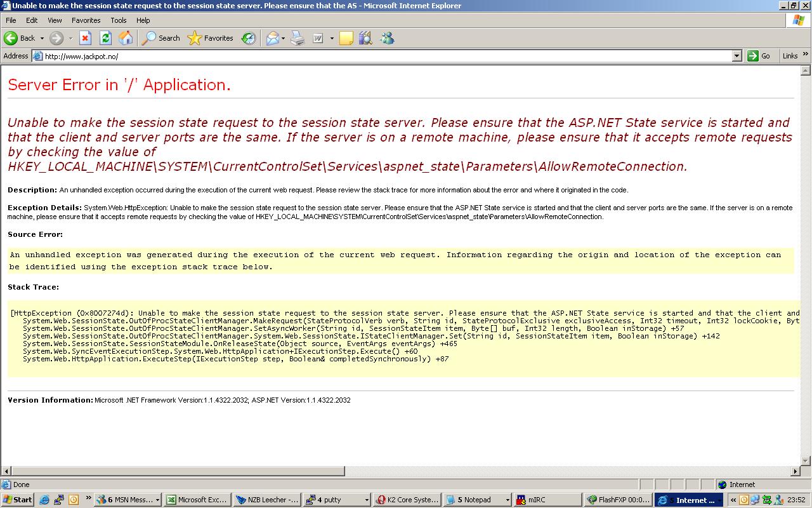Click the Messenger buddy tray icon
The image size is (812, 508).
click(x=778, y=500)
